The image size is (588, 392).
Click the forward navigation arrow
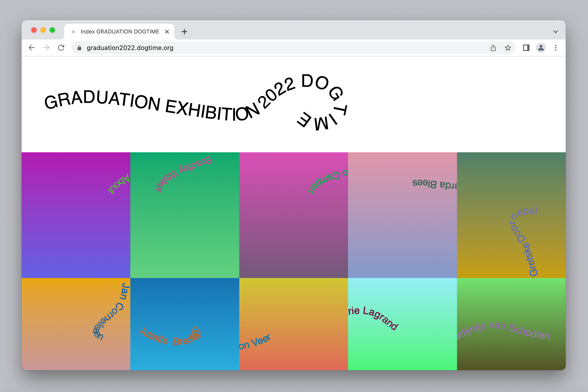(x=46, y=48)
